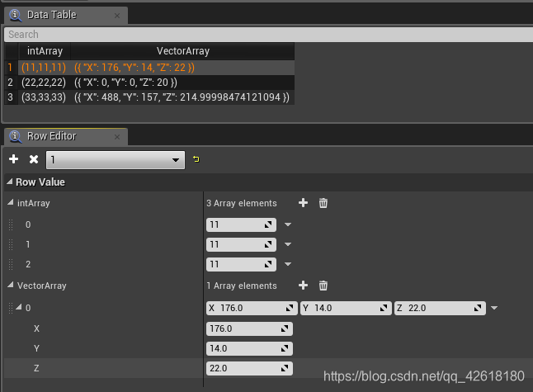
Task: Add element to intArray with plus icon
Action: (303, 203)
